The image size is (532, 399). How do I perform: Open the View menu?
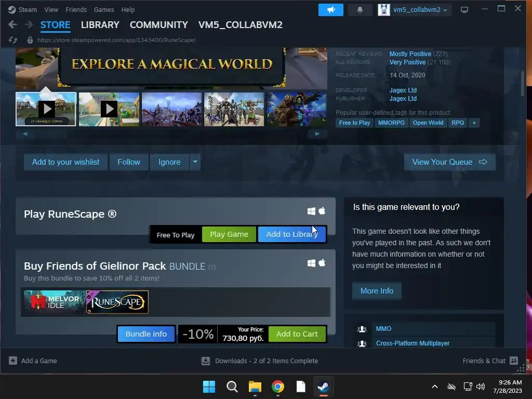point(51,9)
